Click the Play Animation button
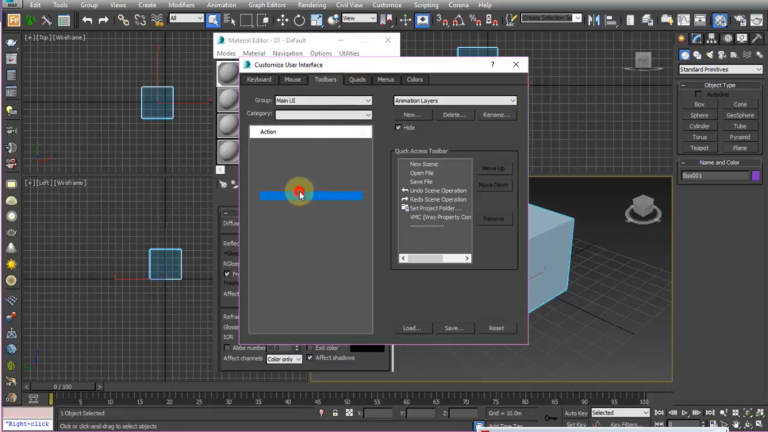Screen dimensions: 768x432 [x=685, y=413]
